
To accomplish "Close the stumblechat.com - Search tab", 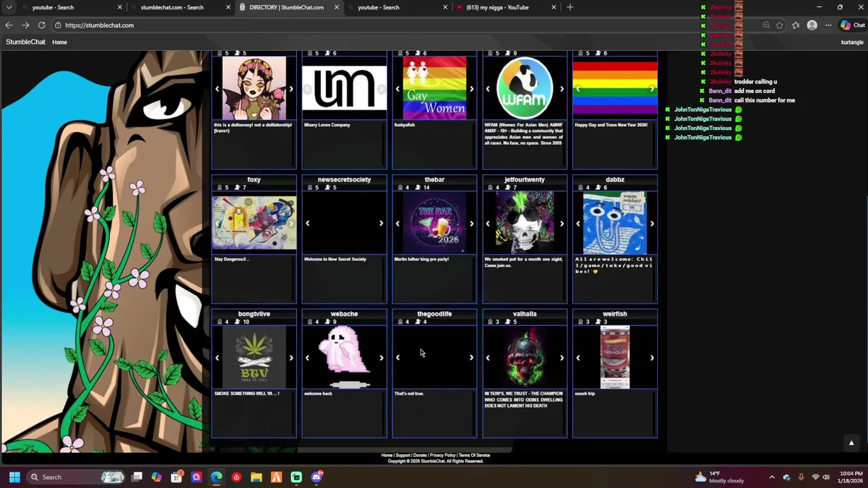I will (x=228, y=7).
